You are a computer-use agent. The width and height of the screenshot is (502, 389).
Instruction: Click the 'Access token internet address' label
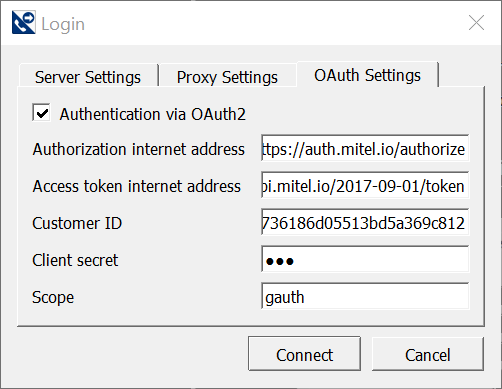pyautogui.click(x=137, y=186)
